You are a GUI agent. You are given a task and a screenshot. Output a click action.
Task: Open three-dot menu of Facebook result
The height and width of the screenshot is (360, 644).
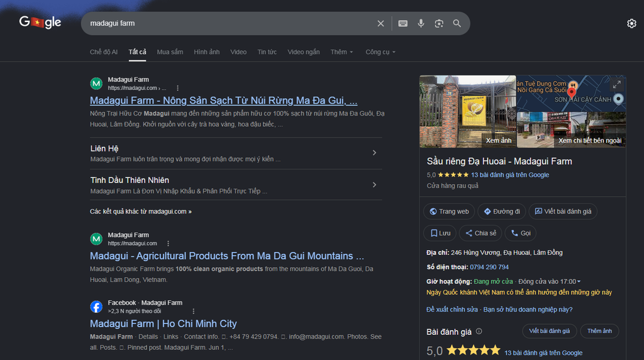coord(194,311)
